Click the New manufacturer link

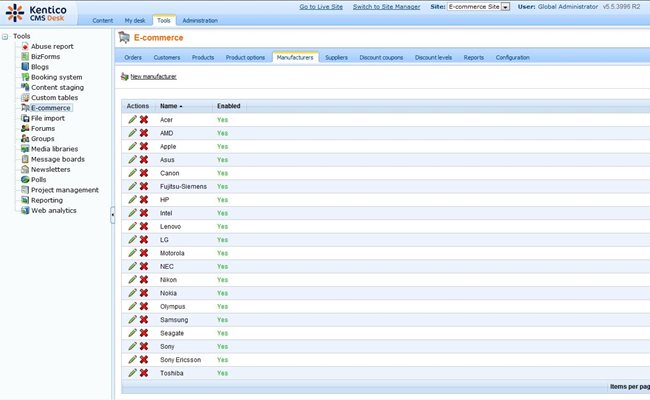tap(153, 77)
